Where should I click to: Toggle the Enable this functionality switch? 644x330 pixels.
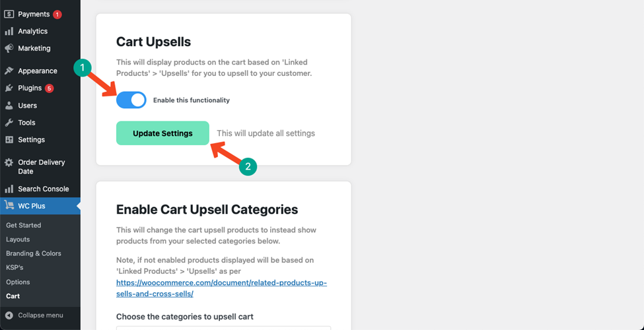pos(131,100)
